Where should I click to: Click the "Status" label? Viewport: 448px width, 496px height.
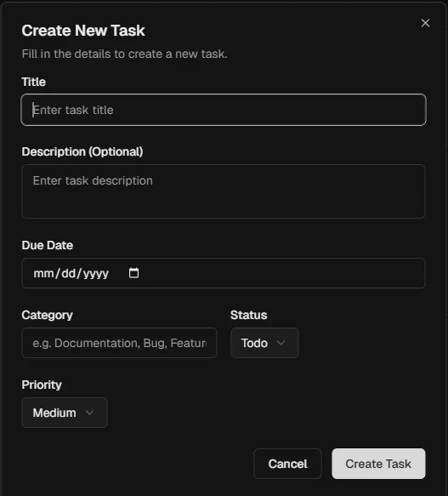249,315
